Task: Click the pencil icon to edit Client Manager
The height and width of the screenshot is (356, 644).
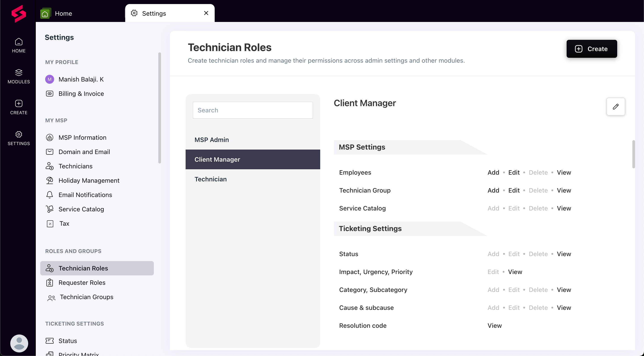Action: point(616,106)
